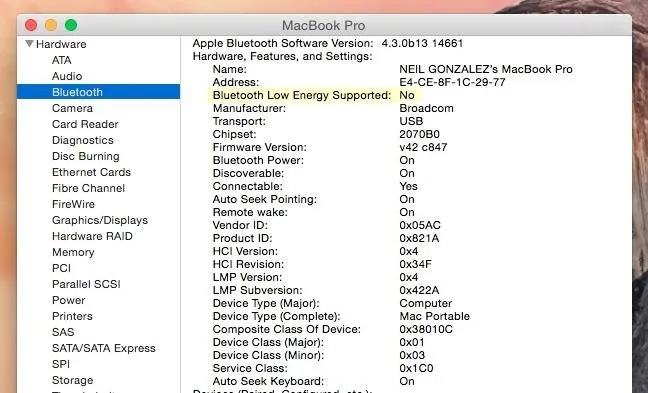
Task: Click the Device Class (Major) value 0x01
Action: [412, 342]
